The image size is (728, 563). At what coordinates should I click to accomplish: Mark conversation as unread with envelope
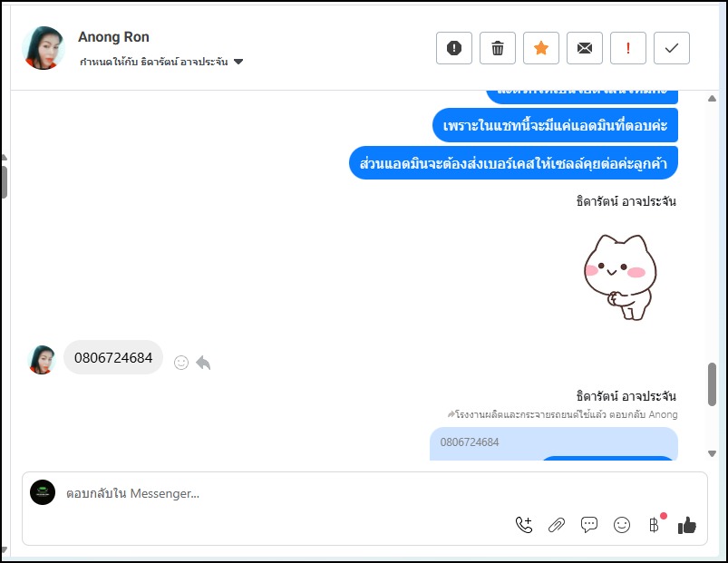[x=585, y=48]
